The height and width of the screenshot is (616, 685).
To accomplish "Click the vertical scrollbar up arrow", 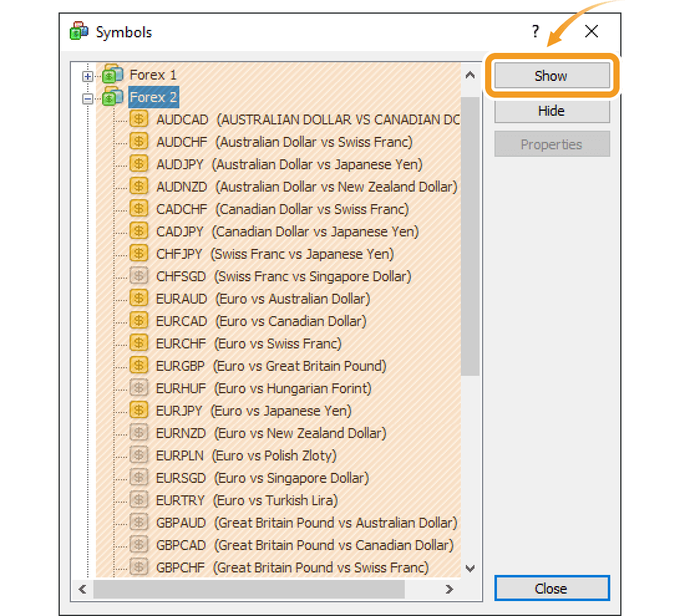I will [470, 75].
